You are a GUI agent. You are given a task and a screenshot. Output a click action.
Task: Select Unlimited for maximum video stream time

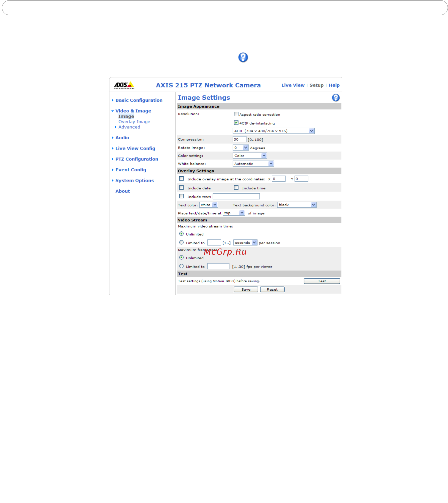[x=181, y=234]
